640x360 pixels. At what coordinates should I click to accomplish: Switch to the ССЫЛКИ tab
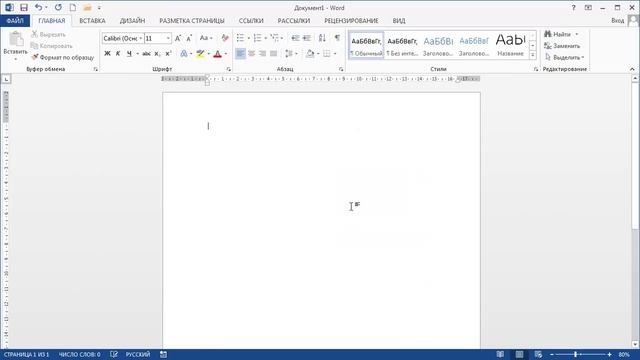251,20
